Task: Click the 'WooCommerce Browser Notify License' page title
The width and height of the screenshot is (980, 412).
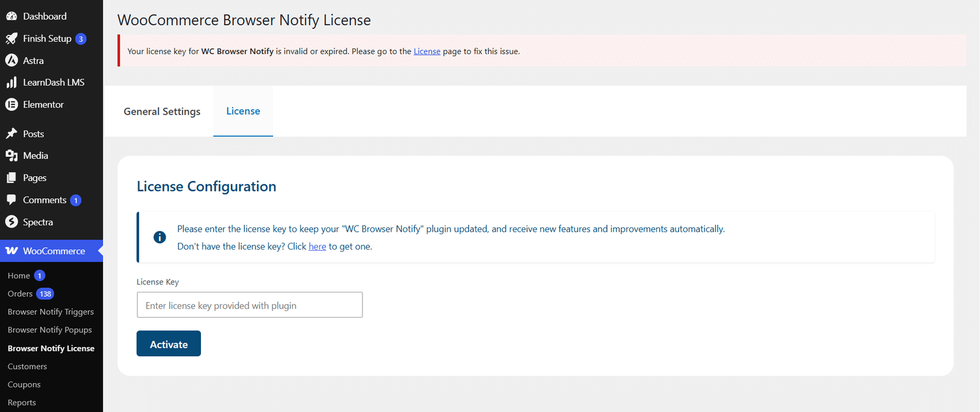Action: coord(244,20)
